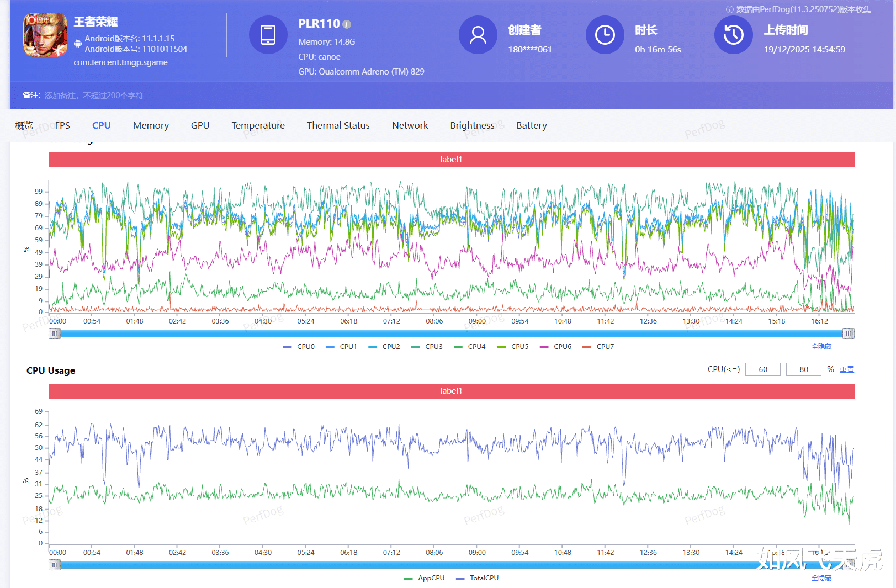Click the duration clock icon
This screenshot has width=896, height=588.
click(605, 35)
